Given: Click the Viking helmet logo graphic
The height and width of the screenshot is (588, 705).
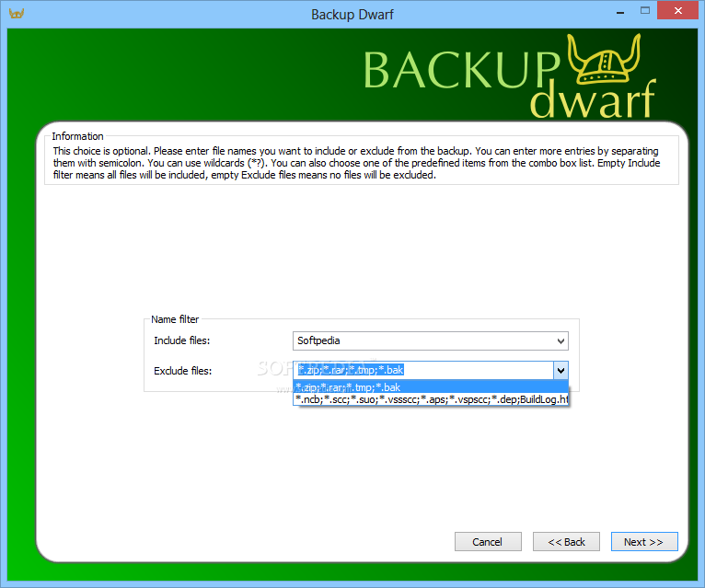Looking at the screenshot, I should coord(605,59).
